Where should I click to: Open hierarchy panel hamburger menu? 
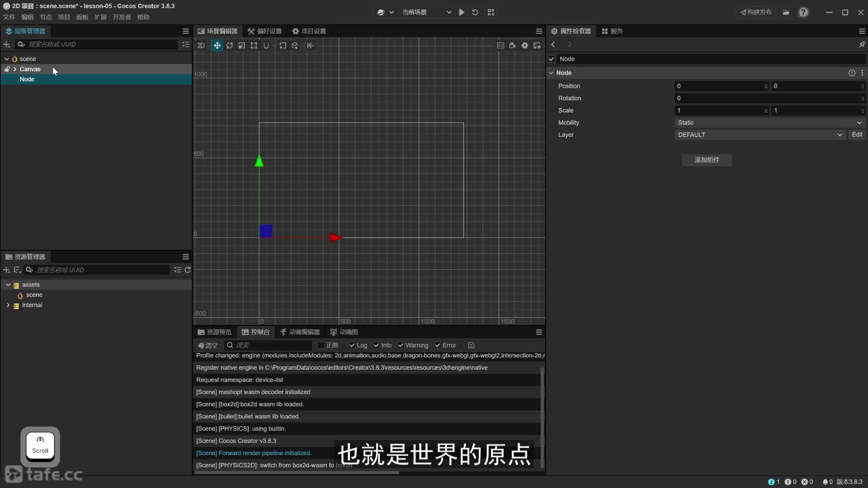tap(186, 31)
